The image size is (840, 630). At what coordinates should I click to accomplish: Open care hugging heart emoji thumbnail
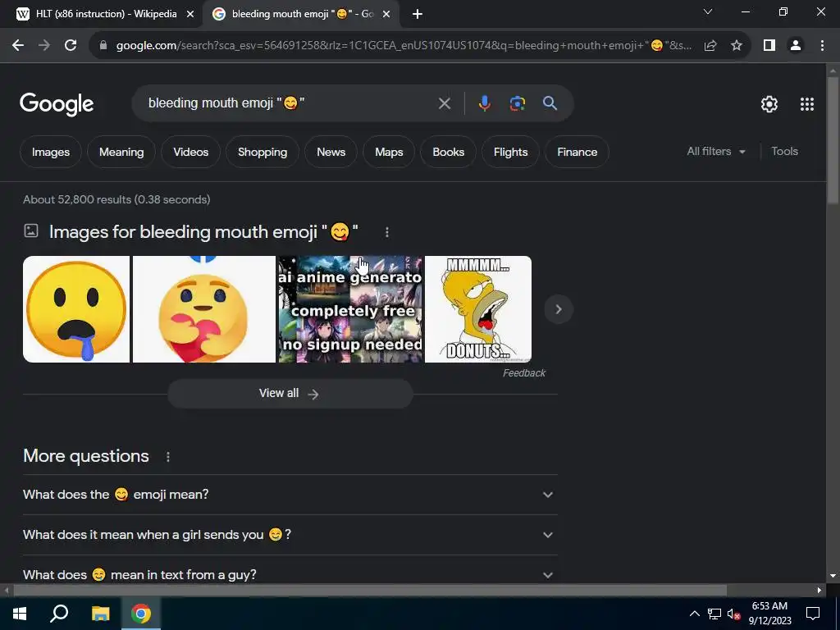coord(204,309)
